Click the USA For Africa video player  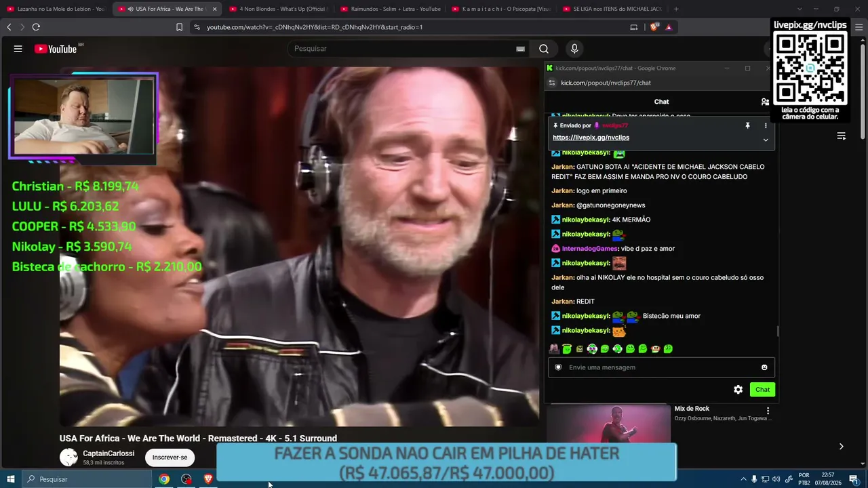(x=299, y=247)
